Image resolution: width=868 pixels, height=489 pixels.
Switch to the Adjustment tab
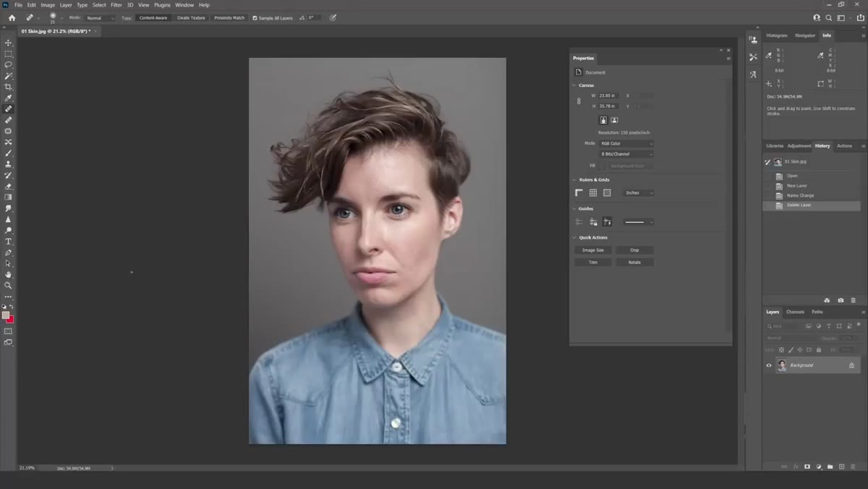[799, 146]
